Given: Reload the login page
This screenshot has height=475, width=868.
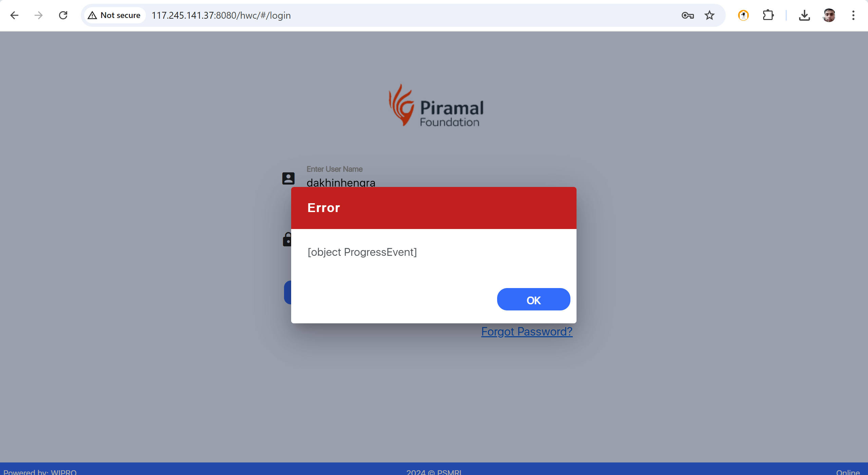Looking at the screenshot, I should (63, 15).
